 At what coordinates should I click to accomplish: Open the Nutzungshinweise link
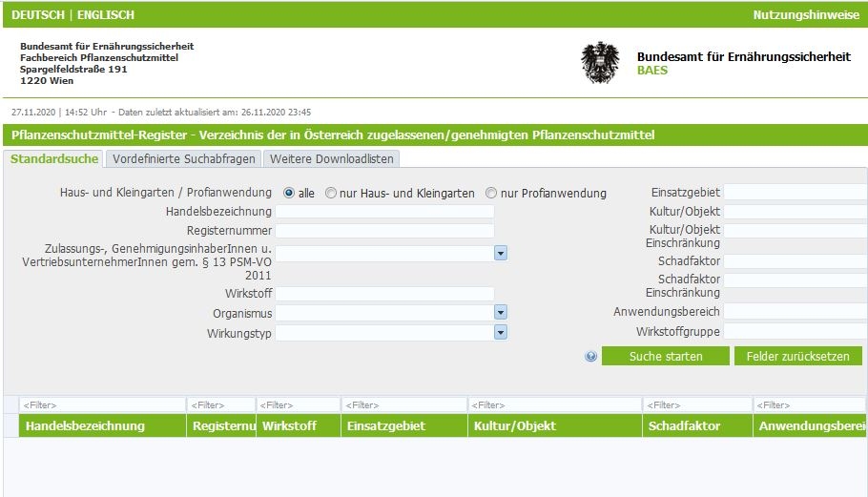click(x=806, y=15)
